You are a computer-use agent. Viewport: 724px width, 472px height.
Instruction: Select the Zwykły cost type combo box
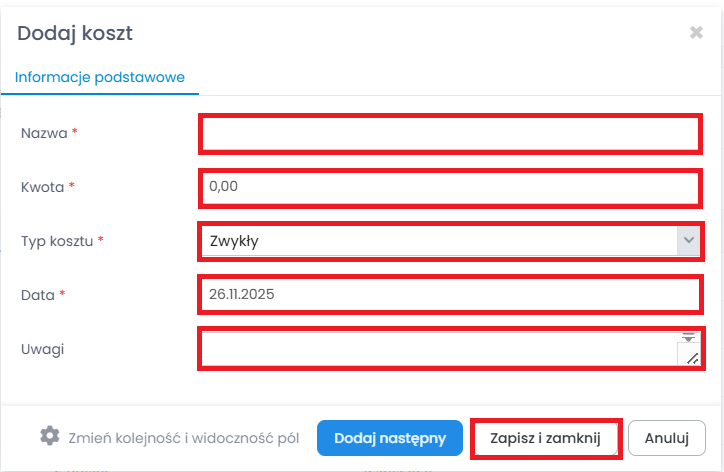pyautogui.click(x=438, y=240)
